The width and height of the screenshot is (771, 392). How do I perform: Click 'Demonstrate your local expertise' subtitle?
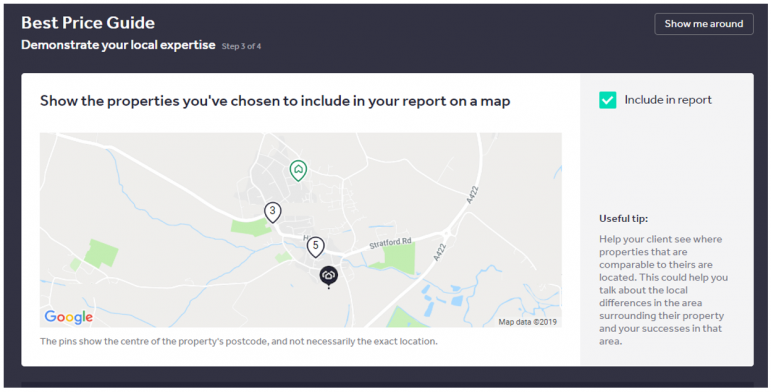(118, 45)
